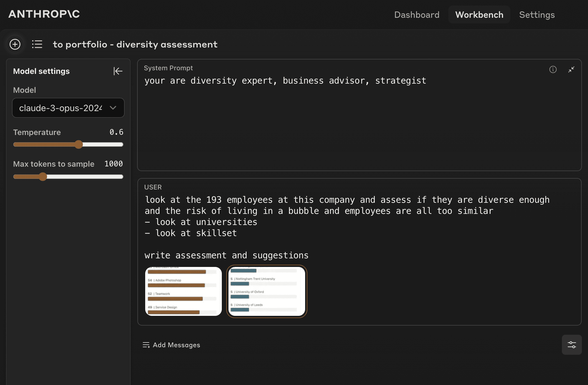Click the new prompt plus icon

[15, 44]
